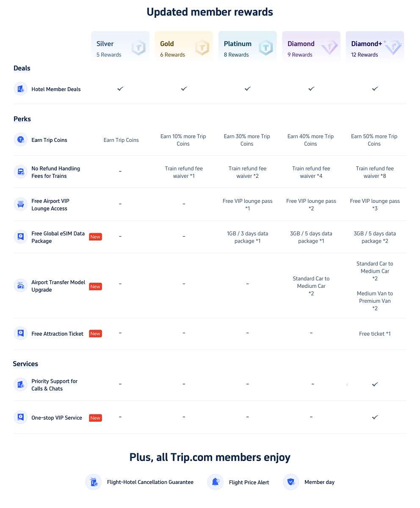
Task: Click the Member day shield icon
Action: [290, 482]
